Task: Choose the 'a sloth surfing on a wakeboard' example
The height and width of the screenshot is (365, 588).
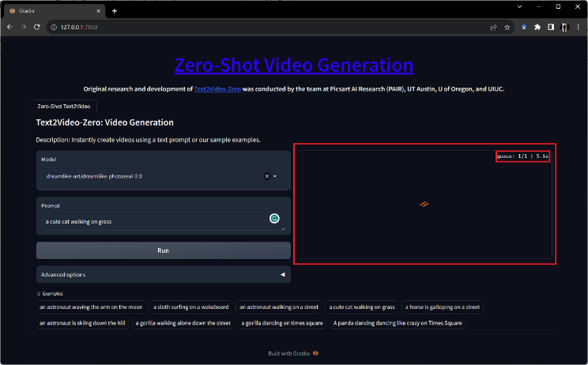Action: (x=191, y=307)
